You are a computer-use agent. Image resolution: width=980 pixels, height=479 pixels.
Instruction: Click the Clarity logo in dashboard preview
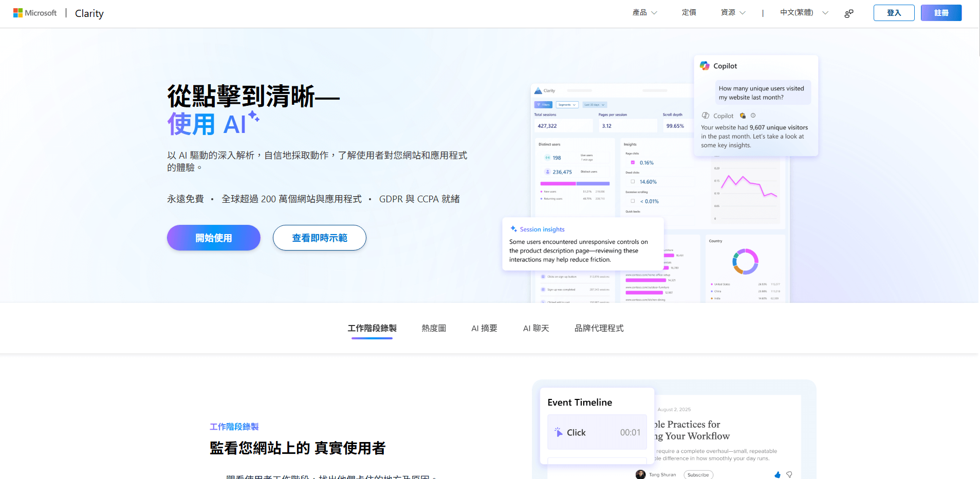539,91
